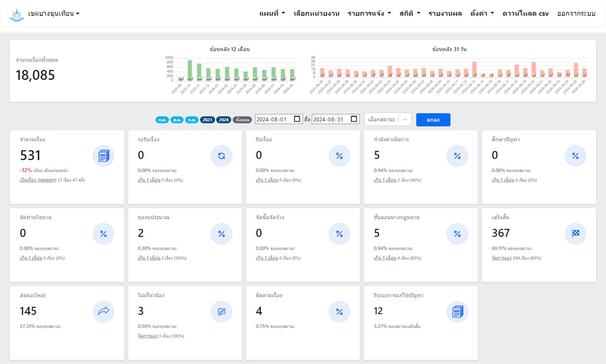The height and width of the screenshot is (364, 606).
Task: Click the crossed message icon in ไม่เกี่ยวข้อง card
Action: pyautogui.click(x=221, y=311)
